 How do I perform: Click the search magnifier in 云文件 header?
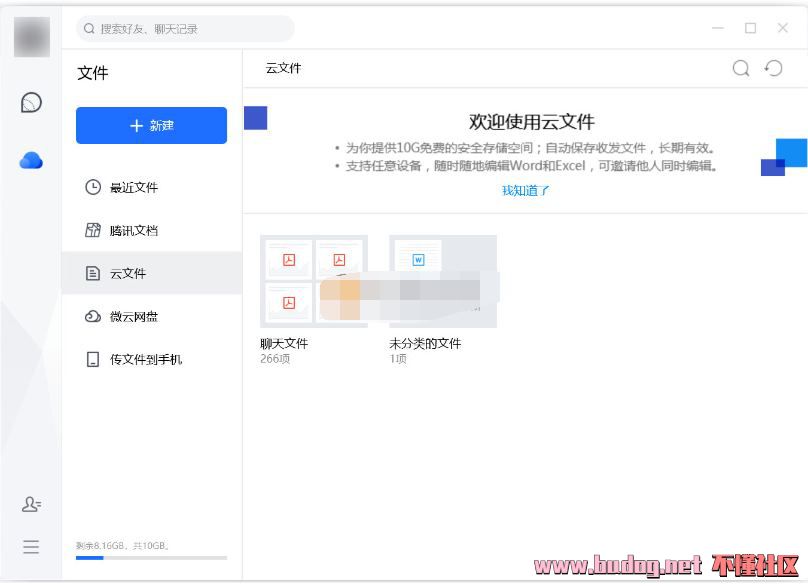pos(741,68)
